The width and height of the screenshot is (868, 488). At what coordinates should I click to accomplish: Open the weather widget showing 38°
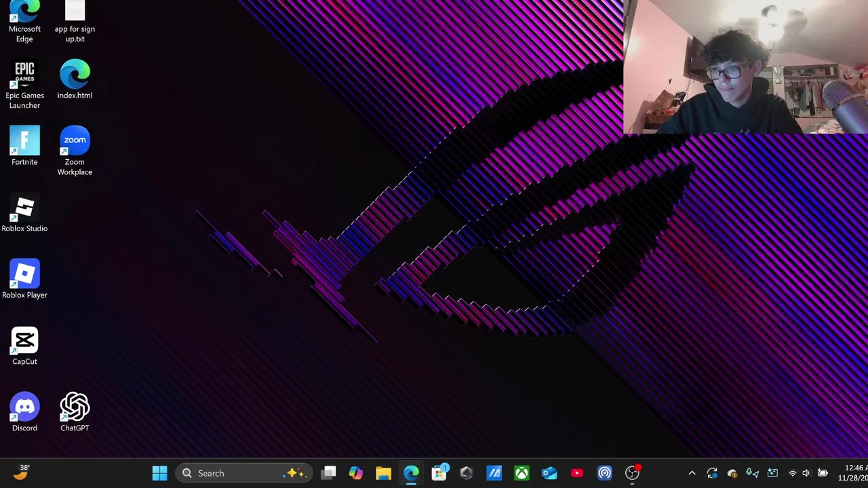coord(20,472)
